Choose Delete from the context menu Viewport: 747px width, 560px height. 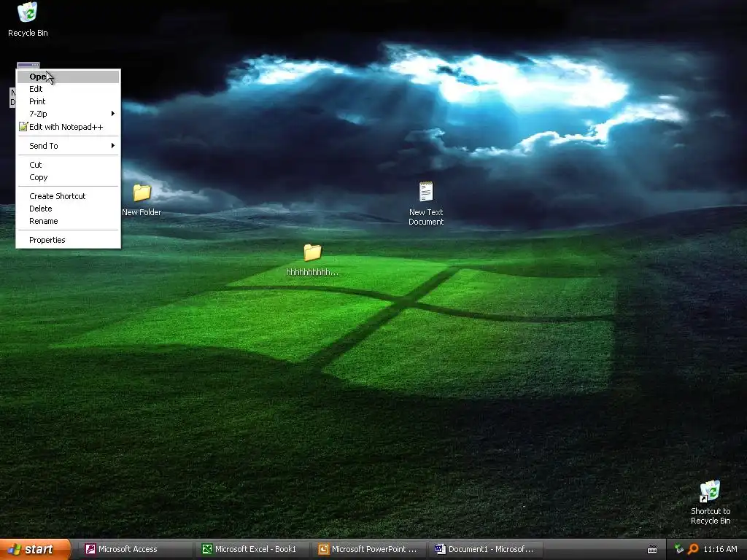(68, 209)
